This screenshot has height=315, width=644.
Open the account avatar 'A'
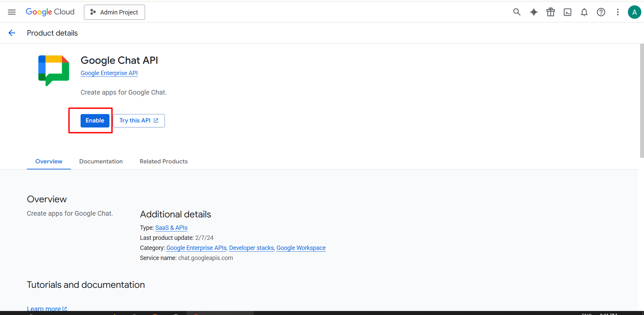pos(634,12)
